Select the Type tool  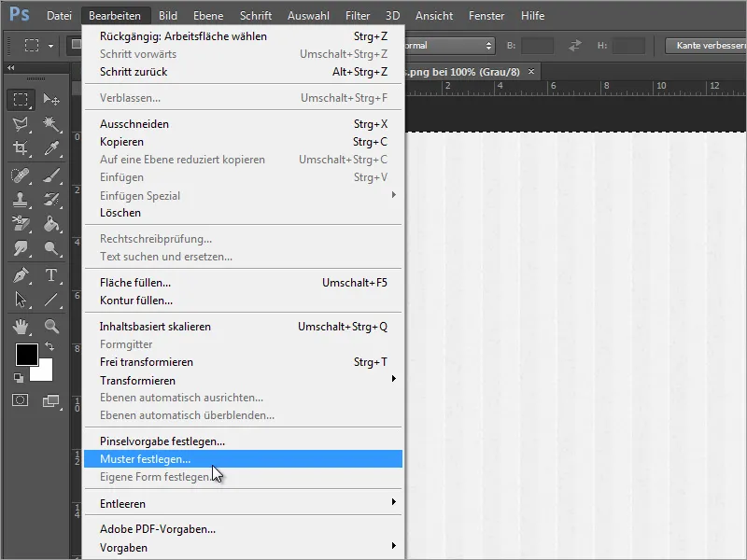[x=51, y=275]
